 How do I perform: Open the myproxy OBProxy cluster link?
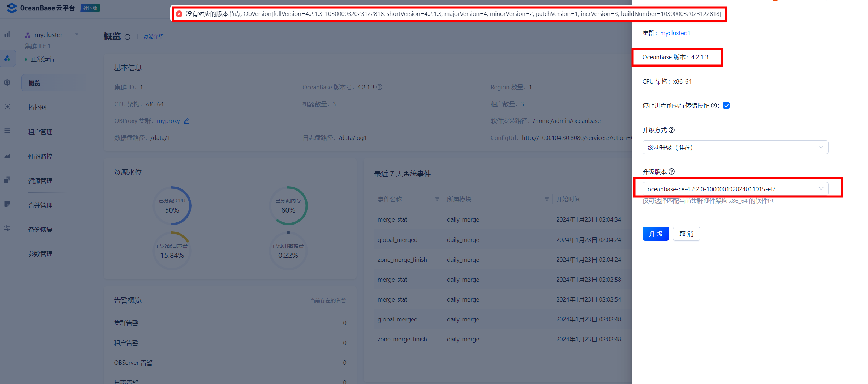[168, 121]
